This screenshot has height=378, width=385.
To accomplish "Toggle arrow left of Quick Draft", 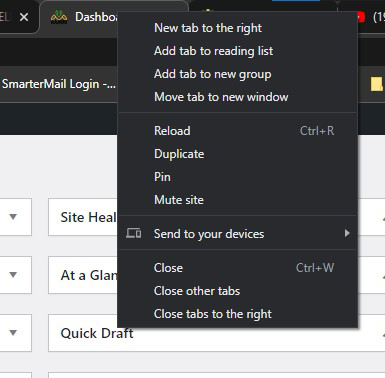I will [x=13, y=332].
